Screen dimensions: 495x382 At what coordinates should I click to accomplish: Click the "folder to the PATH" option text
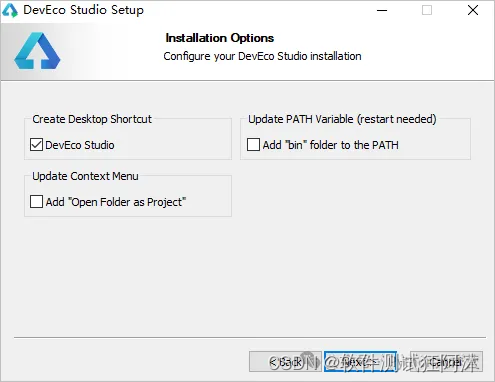(x=354, y=145)
